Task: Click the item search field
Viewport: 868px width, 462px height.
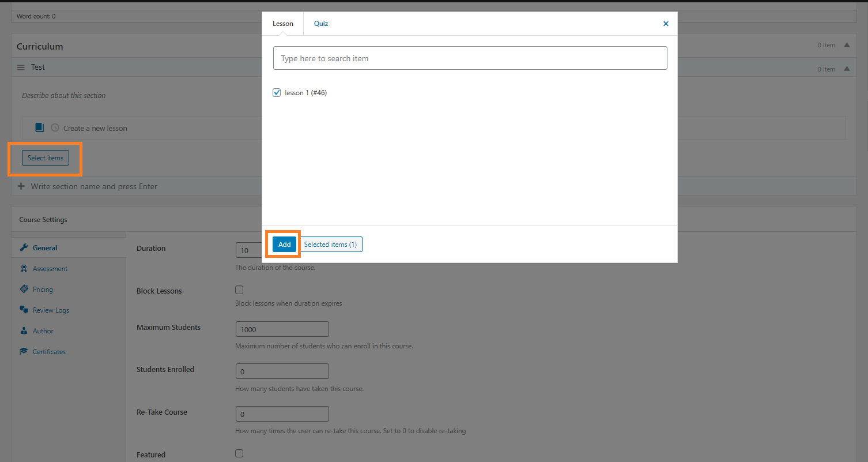Action: click(470, 58)
